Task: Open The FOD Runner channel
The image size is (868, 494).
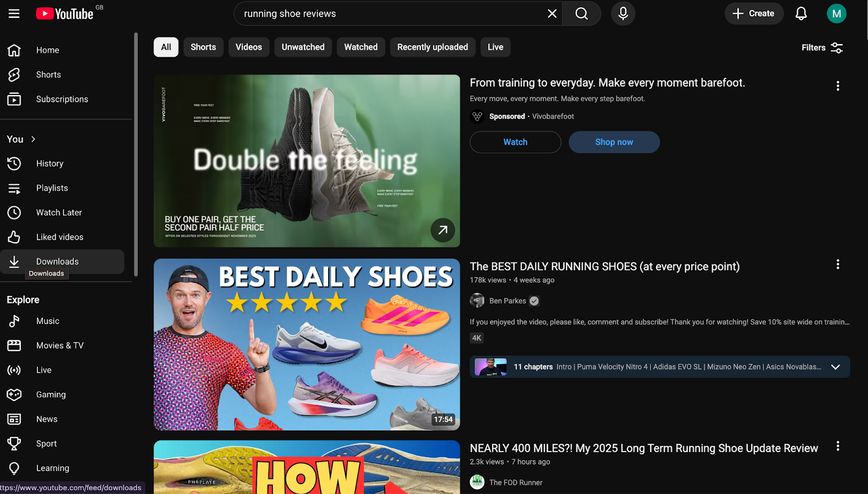Action: pos(515,483)
